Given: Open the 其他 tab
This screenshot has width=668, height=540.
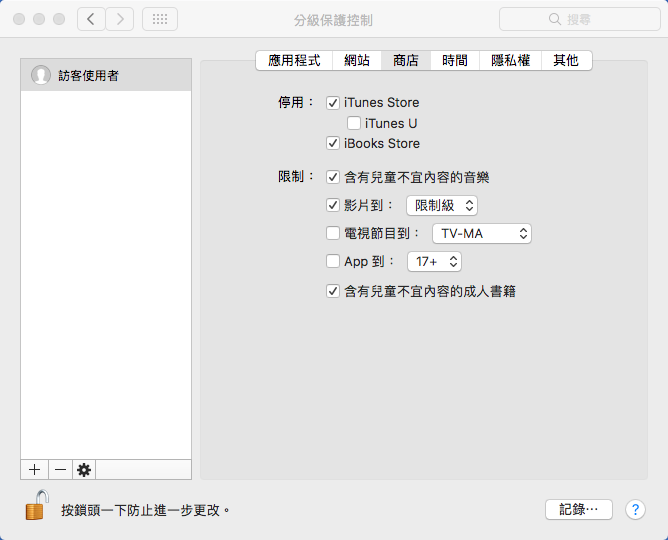Looking at the screenshot, I should 566,60.
